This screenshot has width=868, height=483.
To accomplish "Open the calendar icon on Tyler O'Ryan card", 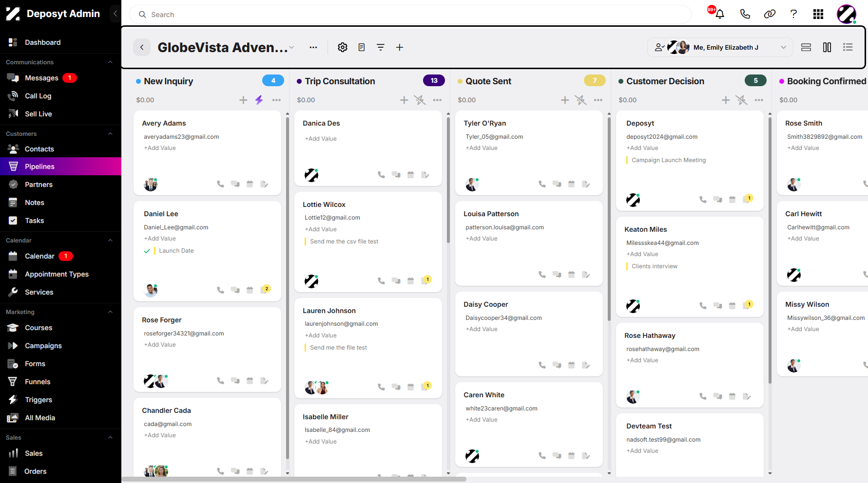I will click(x=571, y=184).
